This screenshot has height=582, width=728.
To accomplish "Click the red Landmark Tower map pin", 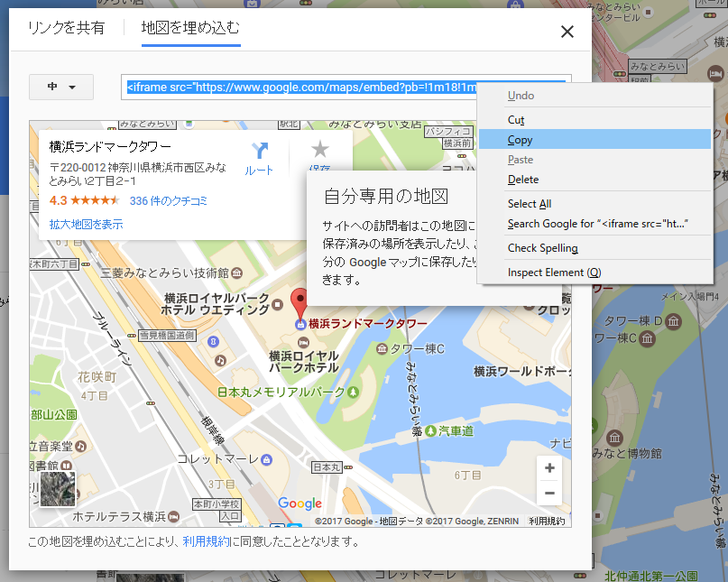I will (x=300, y=302).
